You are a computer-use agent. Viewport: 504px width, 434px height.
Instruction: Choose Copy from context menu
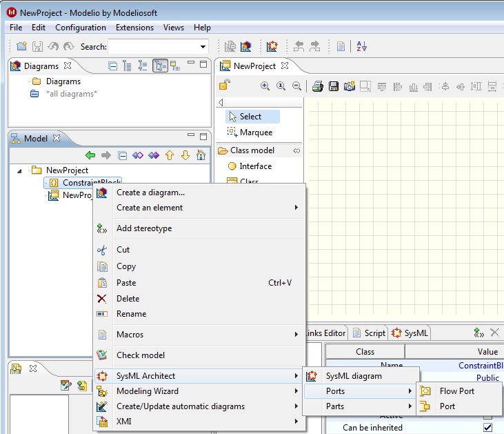199,266
